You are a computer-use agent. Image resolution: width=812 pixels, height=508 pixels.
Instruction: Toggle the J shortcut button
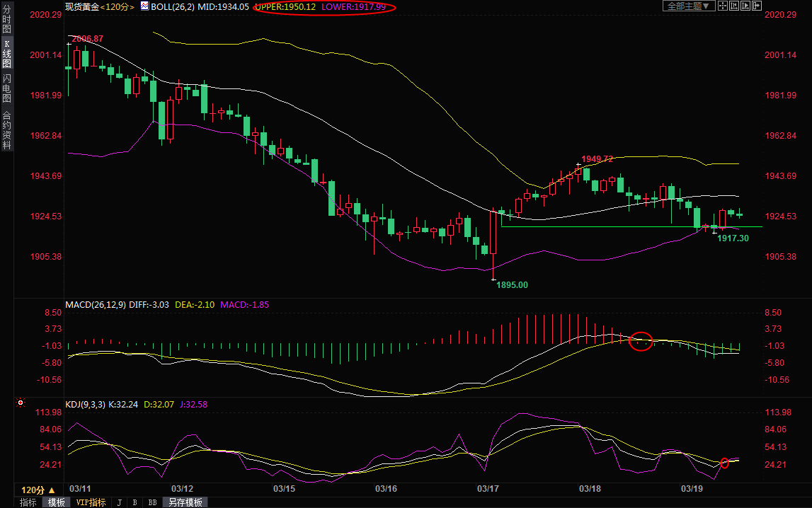click(118, 502)
